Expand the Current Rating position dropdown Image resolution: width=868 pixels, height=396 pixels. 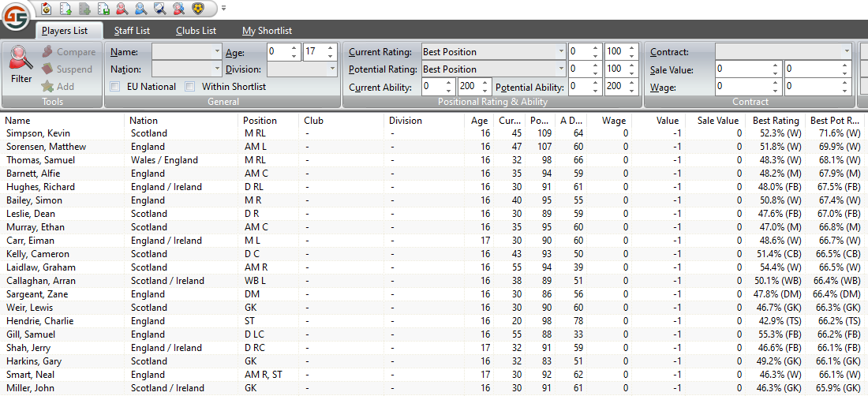[x=561, y=52]
